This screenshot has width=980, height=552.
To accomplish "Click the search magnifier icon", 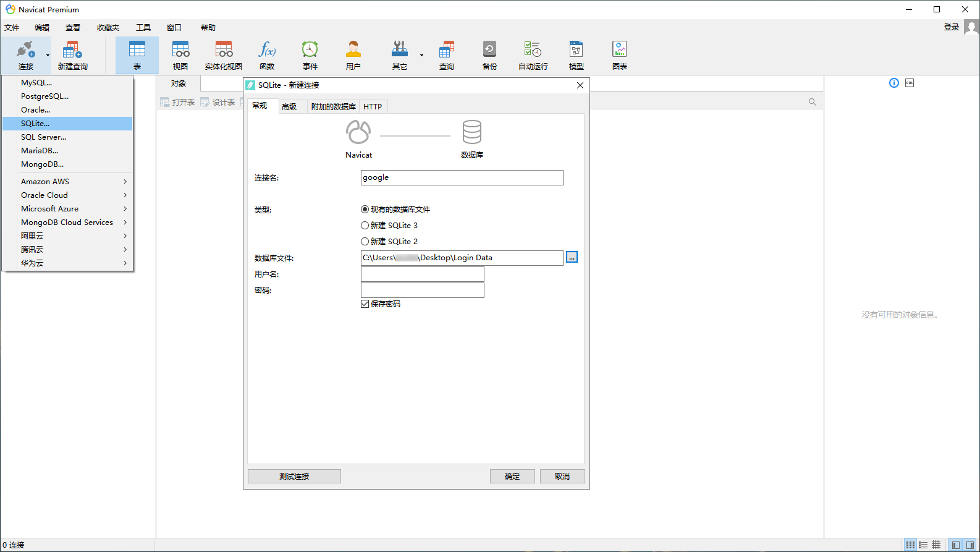I will pos(813,102).
